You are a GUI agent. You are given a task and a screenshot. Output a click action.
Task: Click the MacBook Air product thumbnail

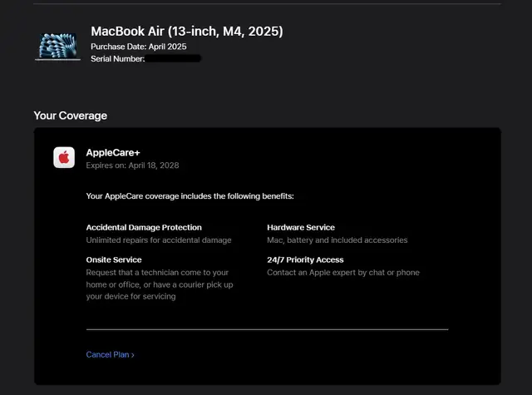57,47
